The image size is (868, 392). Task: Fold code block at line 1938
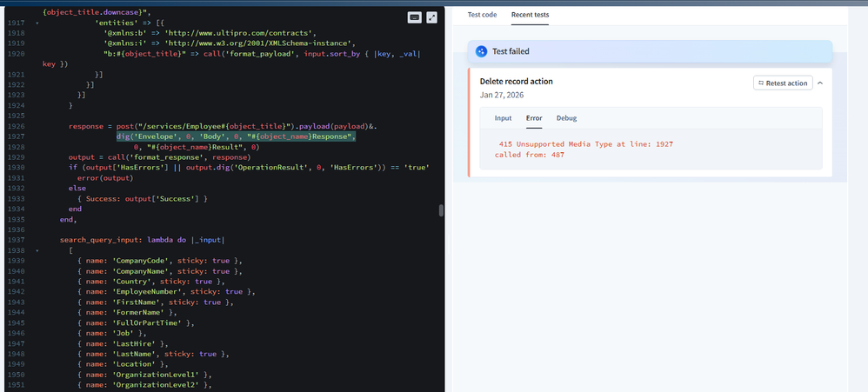pos(37,250)
